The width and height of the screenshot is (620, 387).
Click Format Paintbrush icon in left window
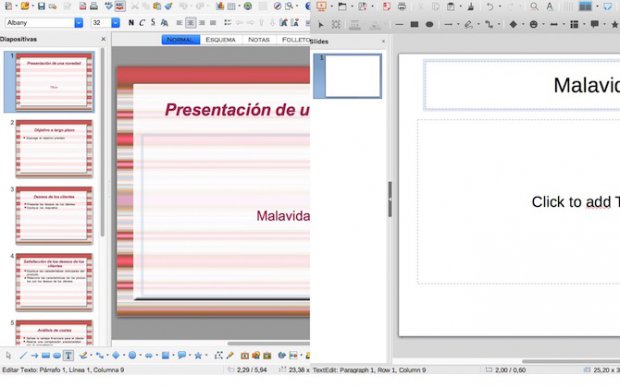(x=168, y=6)
